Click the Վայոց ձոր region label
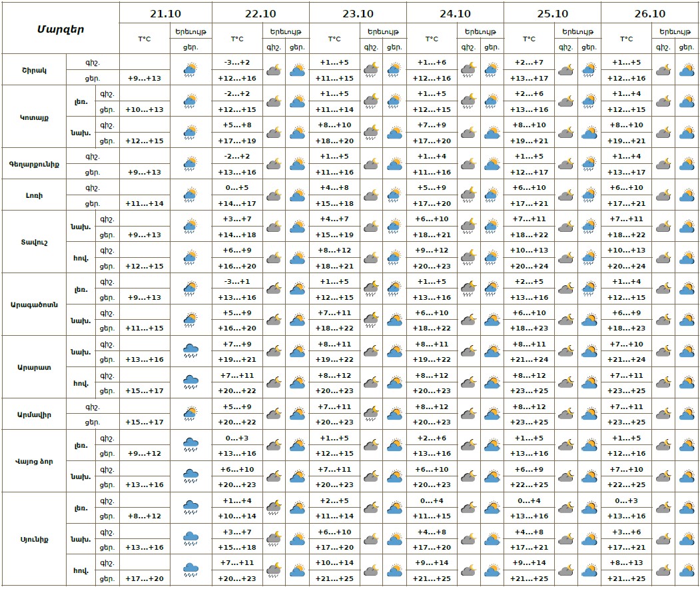The width and height of the screenshot is (700, 589). pos(34,461)
